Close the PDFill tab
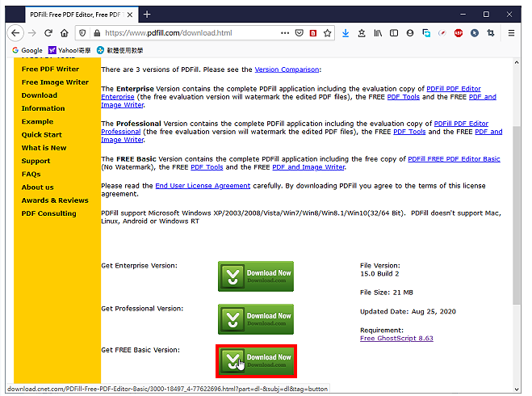This screenshot has width=532, height=396. tap(130, 15)
